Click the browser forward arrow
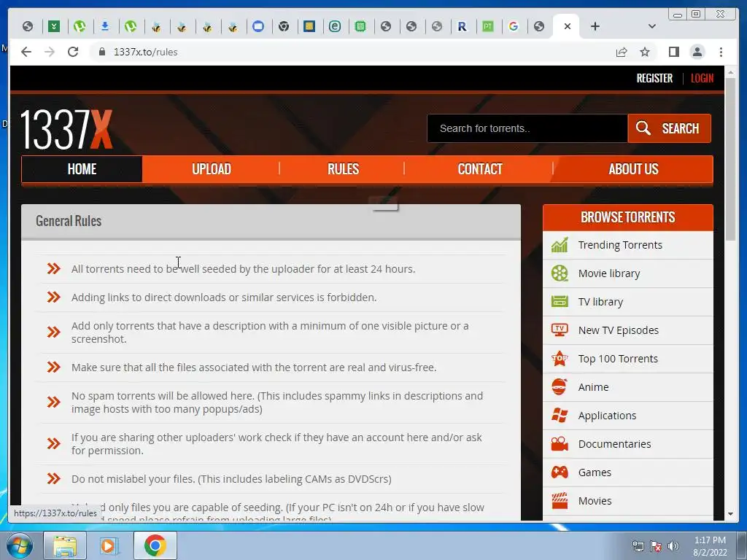Viewport: 747px width, 560px height. (x=50, y=52)
